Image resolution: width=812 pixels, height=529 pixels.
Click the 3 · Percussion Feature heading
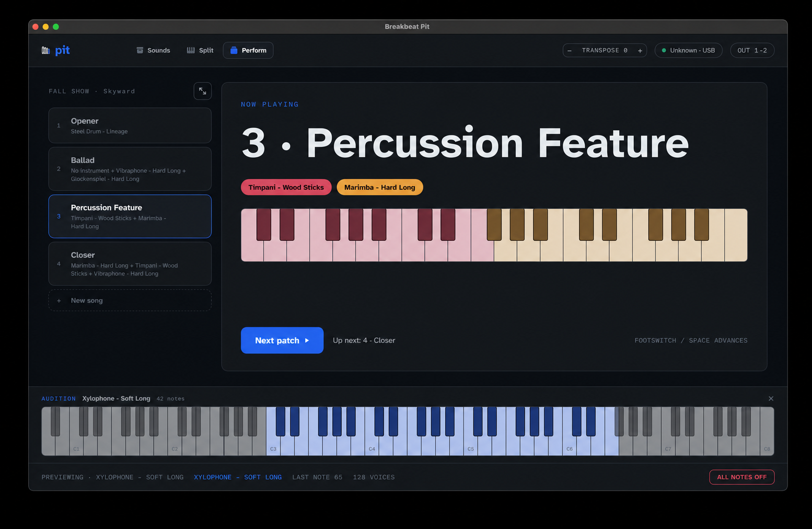click(x=465, y=143)
